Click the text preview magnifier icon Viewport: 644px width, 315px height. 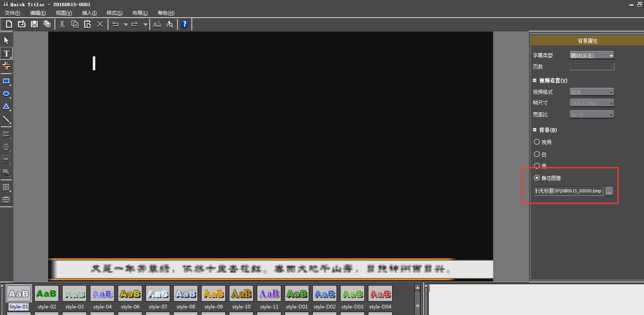pos(170,24)
